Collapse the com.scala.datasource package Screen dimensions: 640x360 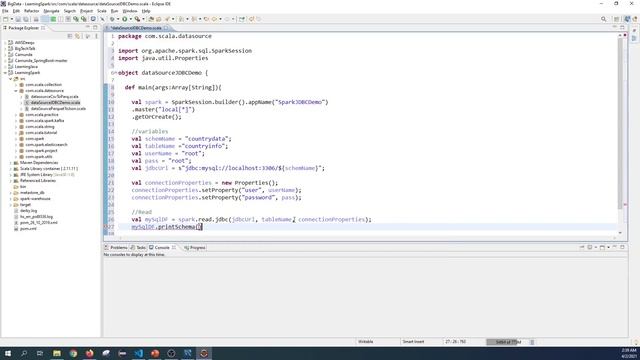(16, 91)
